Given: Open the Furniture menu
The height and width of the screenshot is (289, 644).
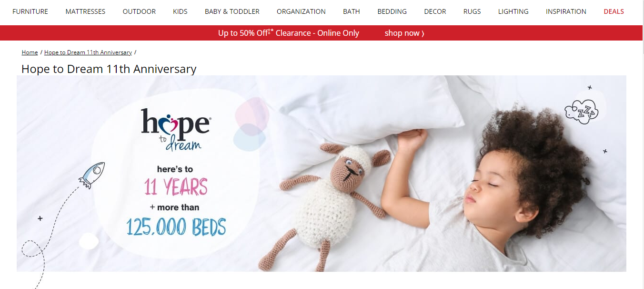Looking at the screenshot, I should coord(30,11).
